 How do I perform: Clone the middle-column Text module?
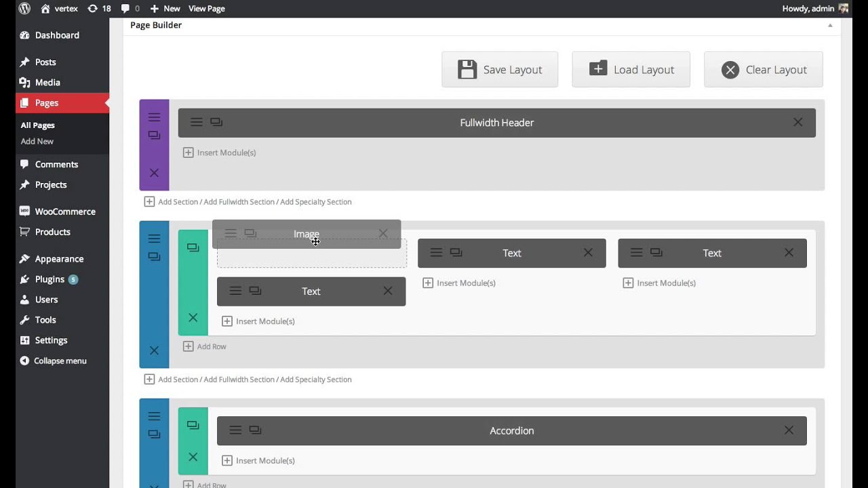point(456,253)
